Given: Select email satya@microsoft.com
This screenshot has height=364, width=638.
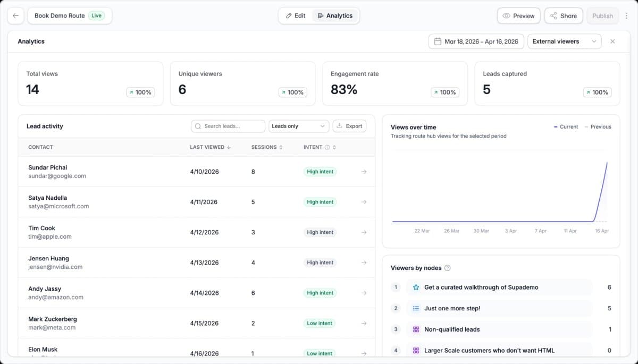Looking at the screenshot, I should [58, 206].
